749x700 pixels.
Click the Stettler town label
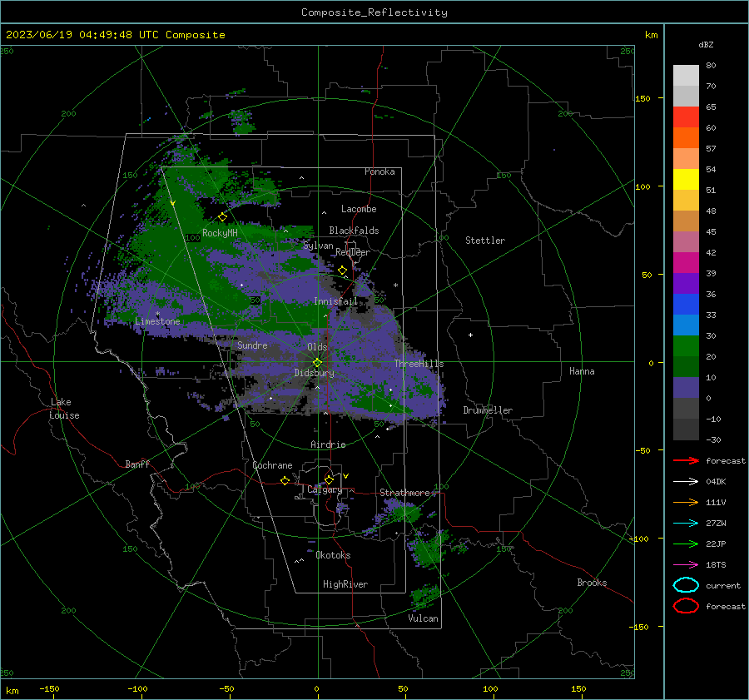[x=485, y=241]
